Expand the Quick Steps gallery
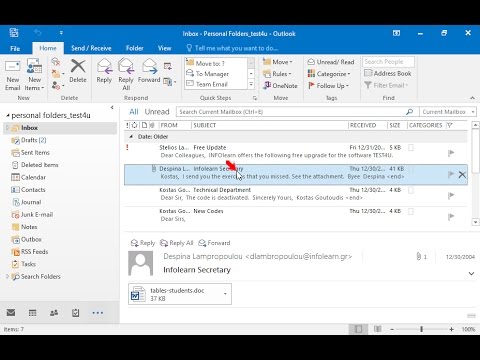This screenshot has height=360, width=480. pos(251,84)
